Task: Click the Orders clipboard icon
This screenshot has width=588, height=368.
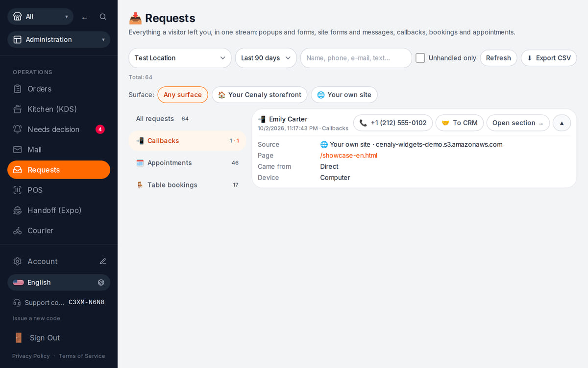Action: [18, 89]
